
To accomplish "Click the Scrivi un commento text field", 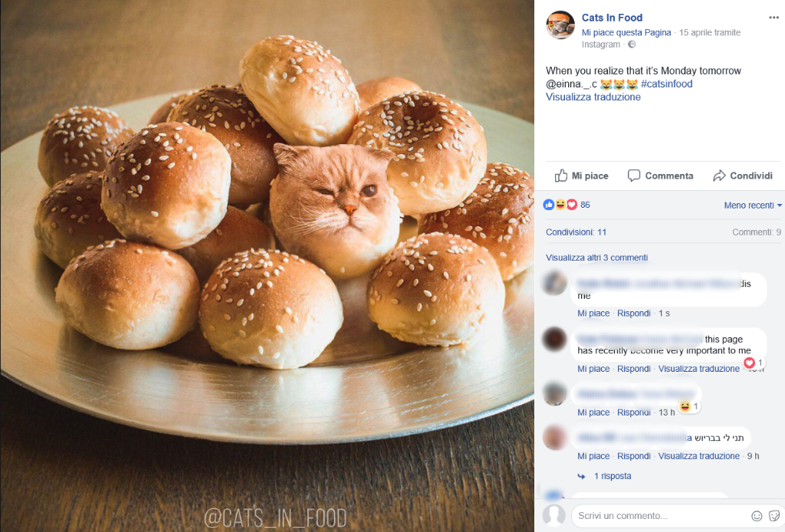I will pos(659,516).
